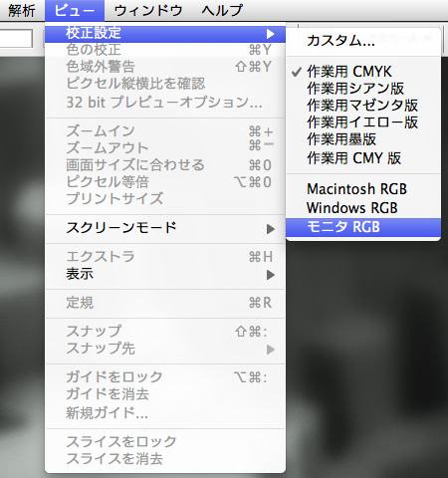The height and width of the screenshot is (478, 448).
Task: Choose 作業用墨版
Action: 363,139
